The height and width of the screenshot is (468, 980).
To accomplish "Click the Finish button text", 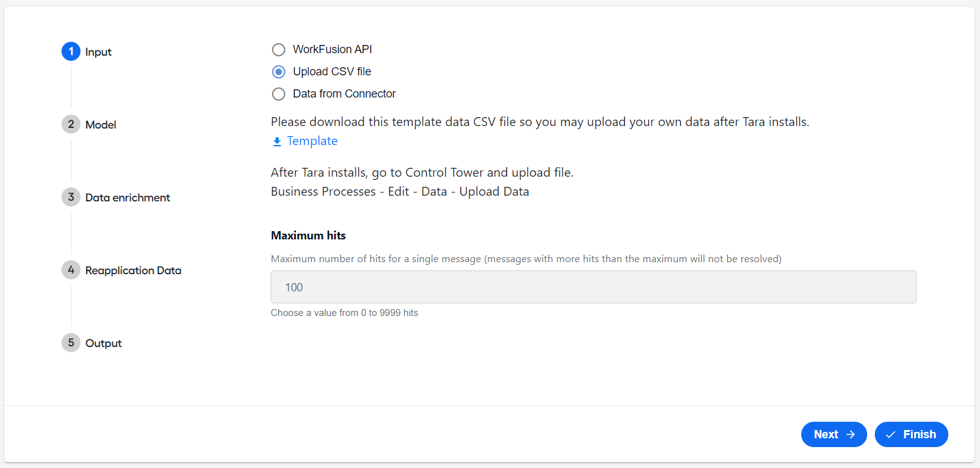I will point(920,434).
